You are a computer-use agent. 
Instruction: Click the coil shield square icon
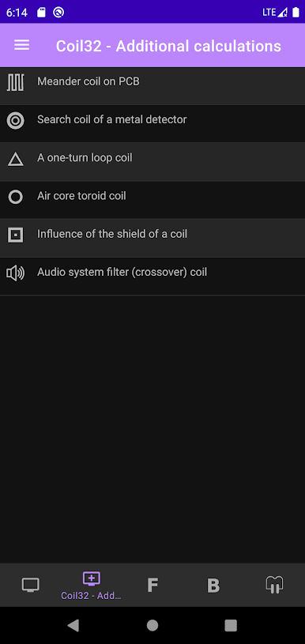16,235
